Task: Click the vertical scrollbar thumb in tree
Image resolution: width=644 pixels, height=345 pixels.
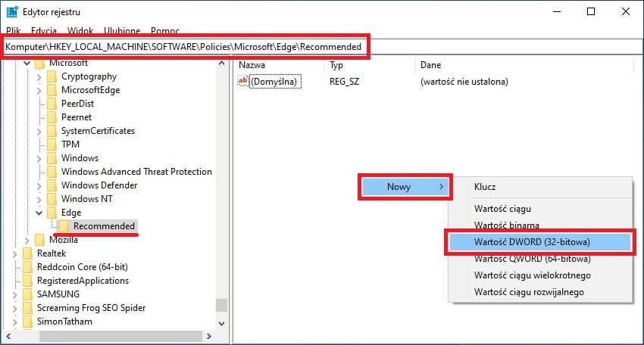Action: [222, 305]
